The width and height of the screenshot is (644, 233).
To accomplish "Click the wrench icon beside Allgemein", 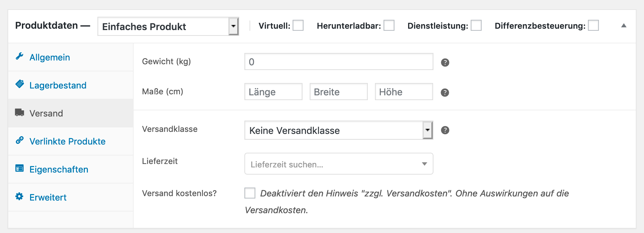I will pos(19,56).
